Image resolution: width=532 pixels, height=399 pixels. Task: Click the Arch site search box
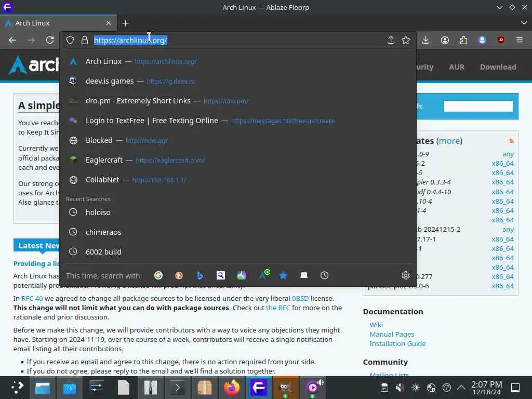coord(478,106)
